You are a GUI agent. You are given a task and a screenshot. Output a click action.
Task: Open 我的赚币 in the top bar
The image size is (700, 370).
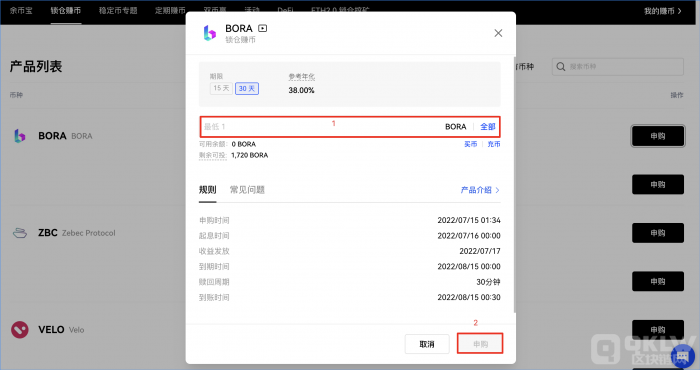pyautogui.click(x=663, y=11)
